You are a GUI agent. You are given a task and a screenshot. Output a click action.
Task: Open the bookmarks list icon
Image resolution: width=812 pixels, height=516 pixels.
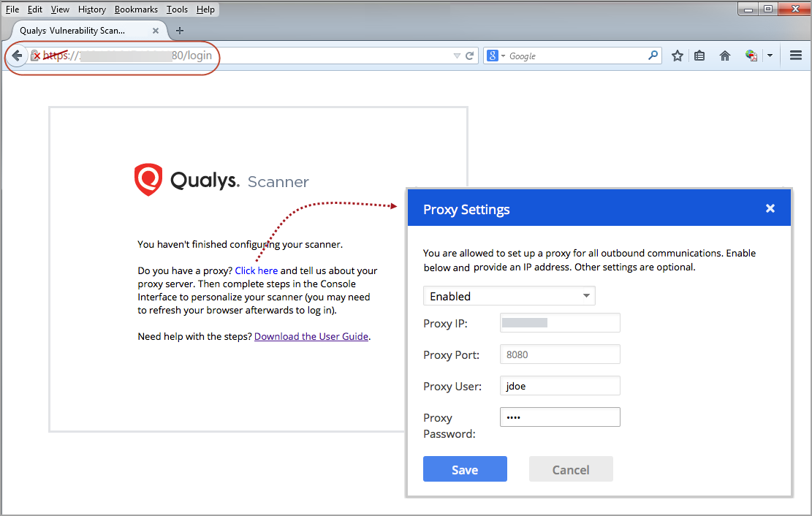coord(699,56)
